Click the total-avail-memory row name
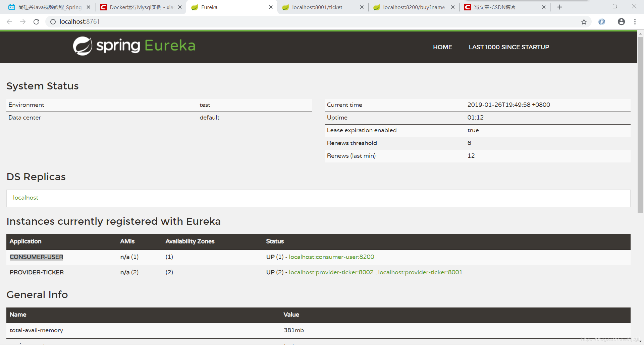 [x=36, y=330]
